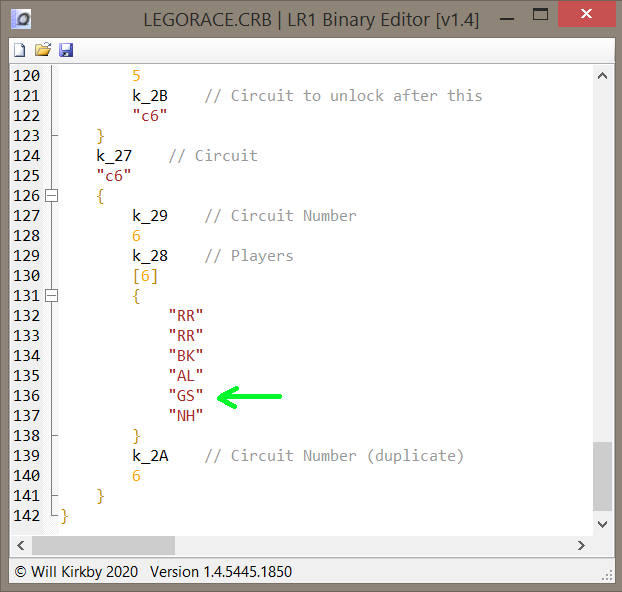Click the value 6 on line 140
The width and height of the screenshot is (622, 592).
pyautogui.click(x=136, y=476)
